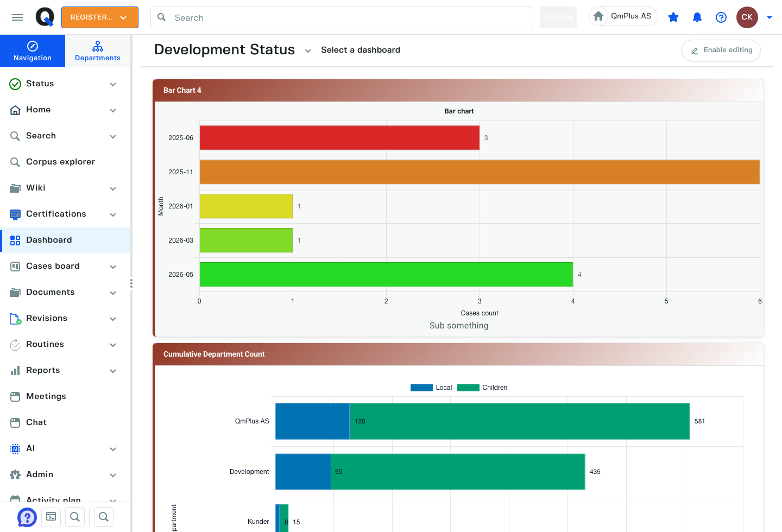
Task: Toggle the Local legend swatch
Action: pos(421,388)
